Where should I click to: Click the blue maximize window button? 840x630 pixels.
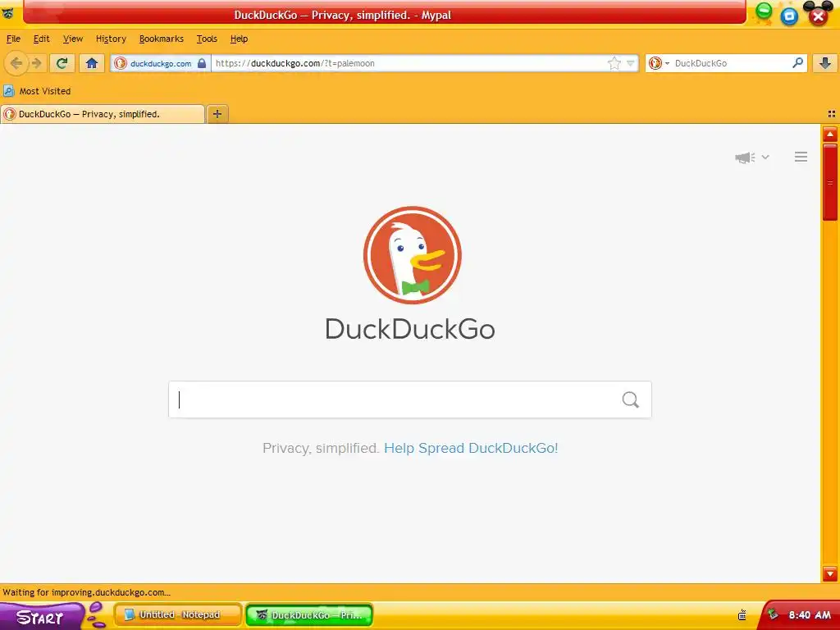click(x=789, y=16)
